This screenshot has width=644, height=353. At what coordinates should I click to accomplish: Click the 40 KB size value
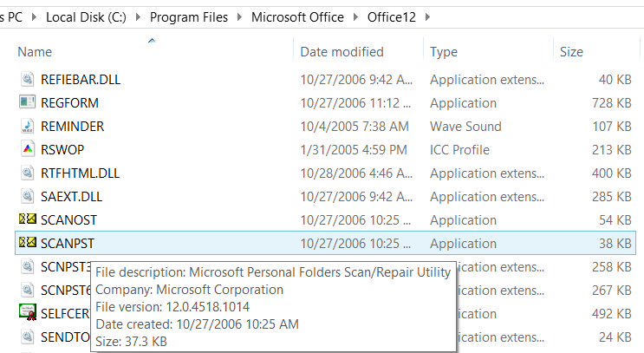point(615,79)
